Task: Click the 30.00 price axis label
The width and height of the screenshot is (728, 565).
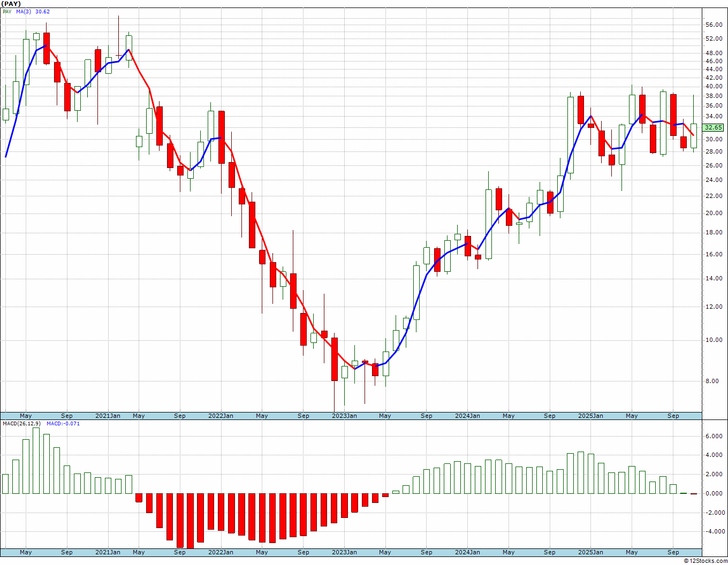Action: (x=714, y=139)
